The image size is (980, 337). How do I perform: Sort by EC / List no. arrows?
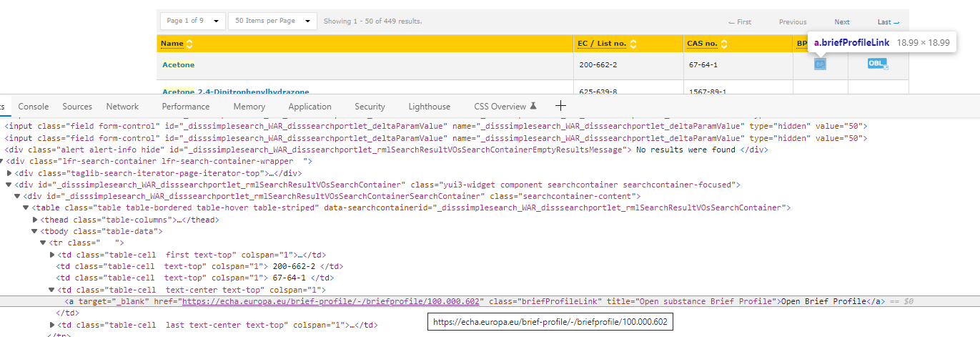[x=633, y=44]
